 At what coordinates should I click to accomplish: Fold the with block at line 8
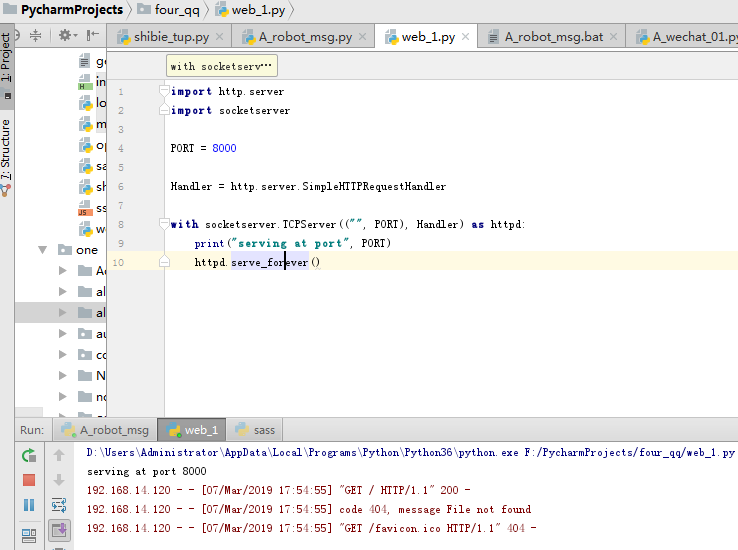(164, 224)
